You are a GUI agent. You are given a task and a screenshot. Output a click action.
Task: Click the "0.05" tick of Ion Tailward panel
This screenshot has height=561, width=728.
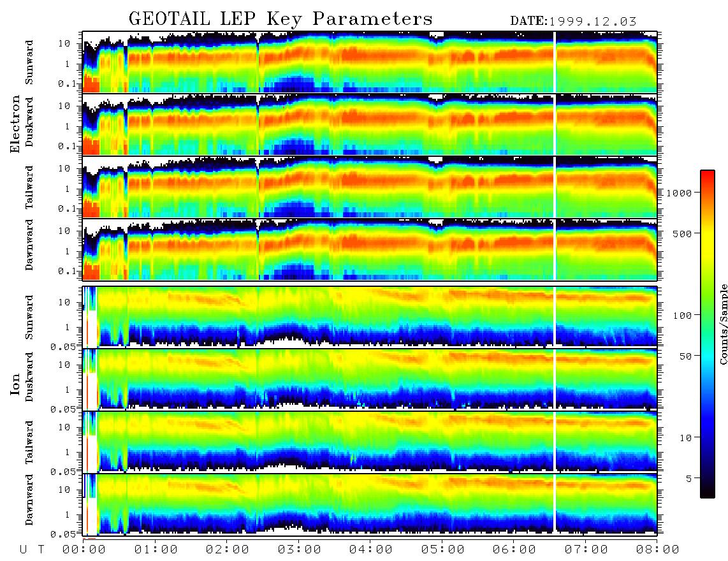click(64, 472)
